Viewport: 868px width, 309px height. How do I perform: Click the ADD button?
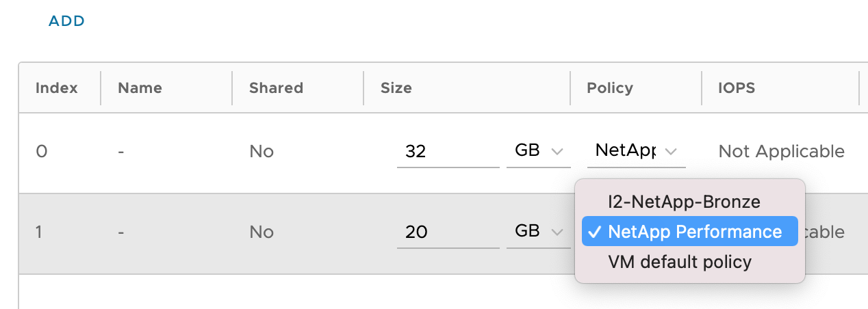click(66, 21)
